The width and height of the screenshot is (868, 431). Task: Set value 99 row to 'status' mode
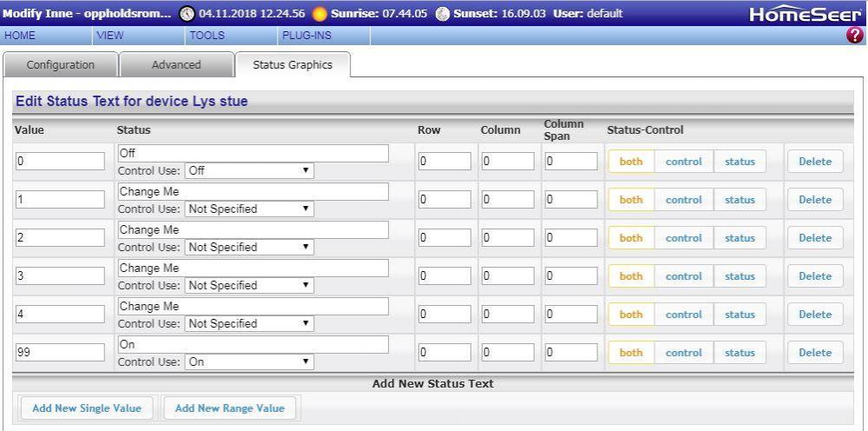tap(740, 353)
